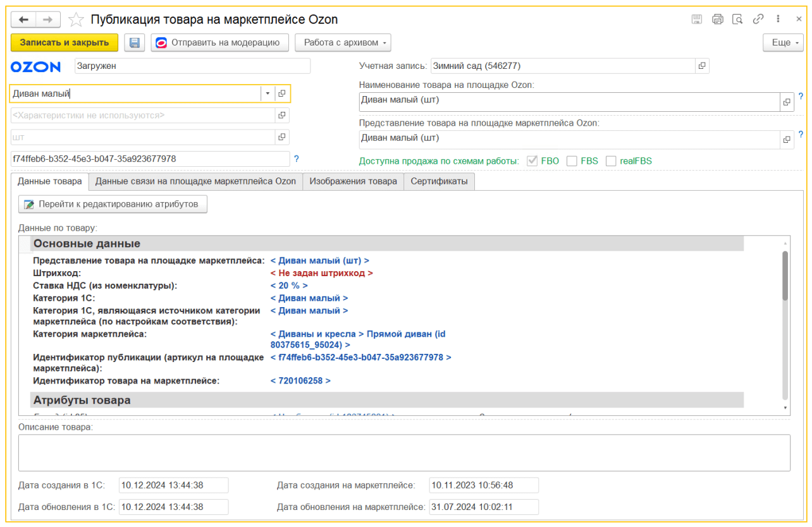Toggle the FBO checkbox
Image resolution: width=812 pixels, height=527 pixels.
click(532, 161)
